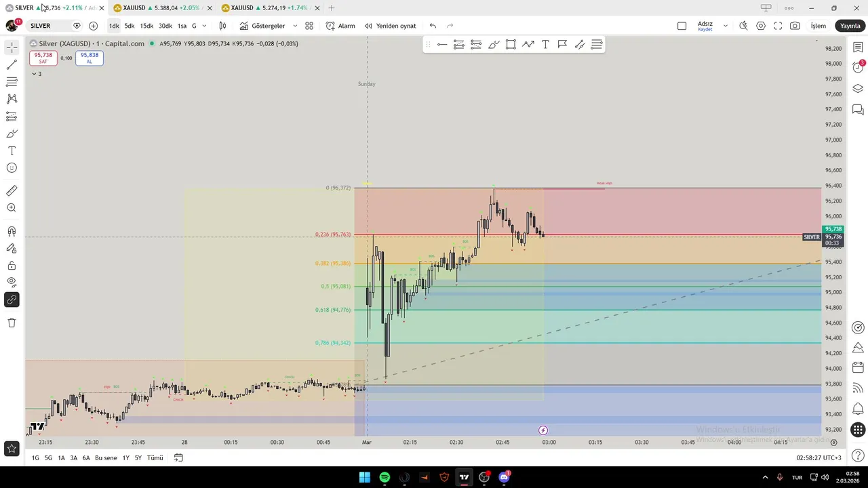868x488 pixels.
Task: Select rectangle shape in floating toolbar
Action: (x=511, y=45)
